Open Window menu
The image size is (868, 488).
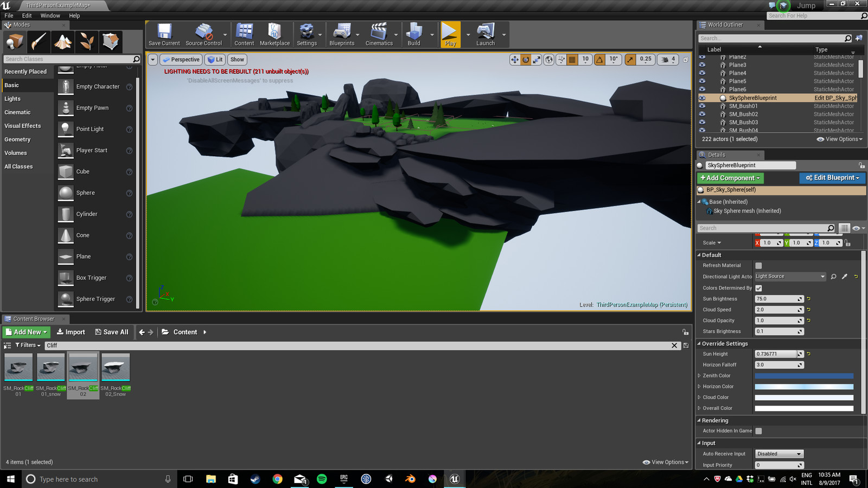tap(50, 16)
